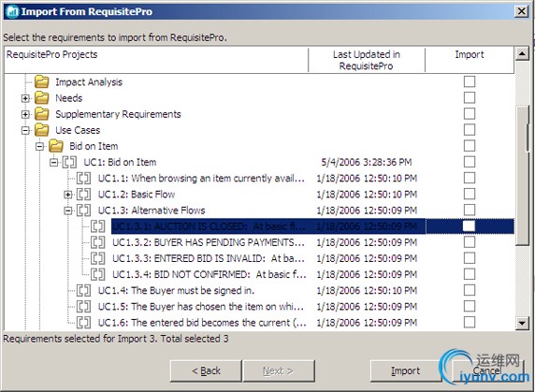
Task: Click the Last Updated in RequisitePro header
Action: tap(367, 60)
